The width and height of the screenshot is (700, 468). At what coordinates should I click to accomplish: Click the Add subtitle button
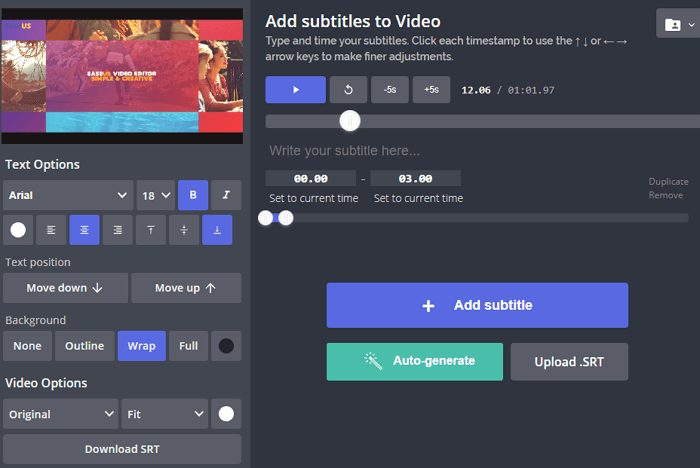(477, 305)
